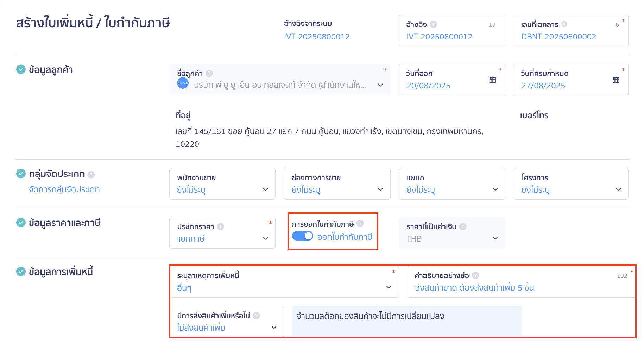Viewport: 644px width, 343px height.
Task: Click the help icon beside ราคานี้เป็นค่าเงิน
Action: click(463, 226)
